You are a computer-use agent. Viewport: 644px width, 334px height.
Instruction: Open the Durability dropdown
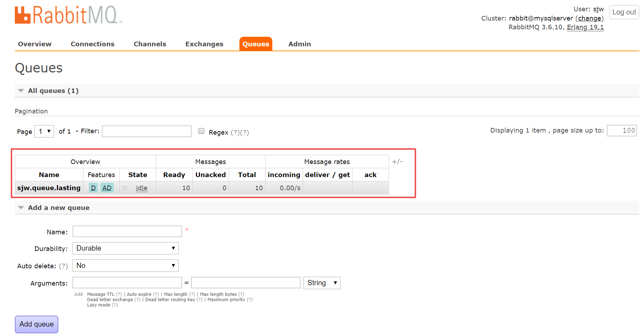click(x=126, y=248)
